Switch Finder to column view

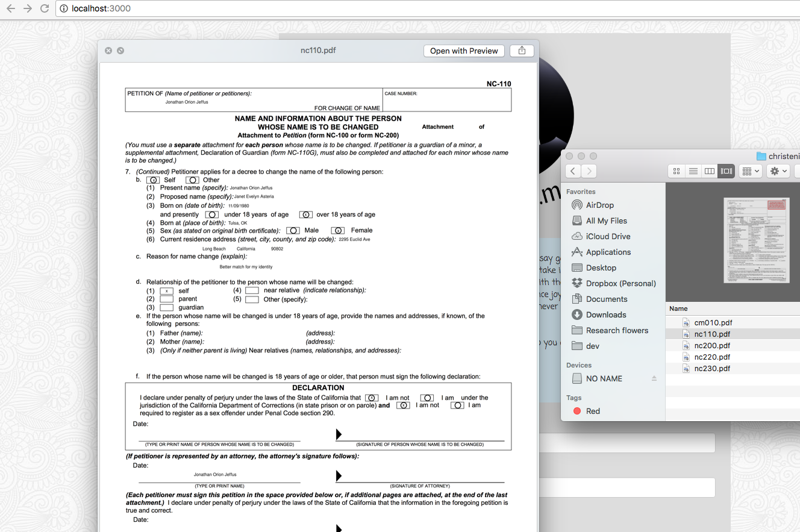coord(710,171)
